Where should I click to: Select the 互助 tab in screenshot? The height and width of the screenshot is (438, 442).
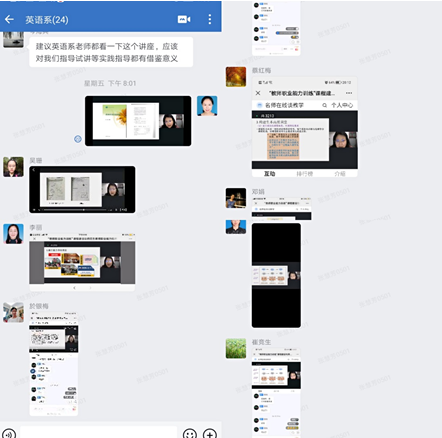click(269, 174)
